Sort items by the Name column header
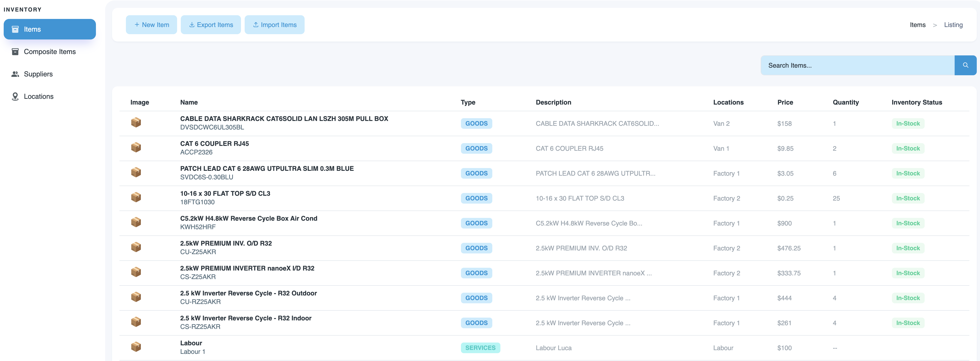980x361 pixels. click(189, 102)
